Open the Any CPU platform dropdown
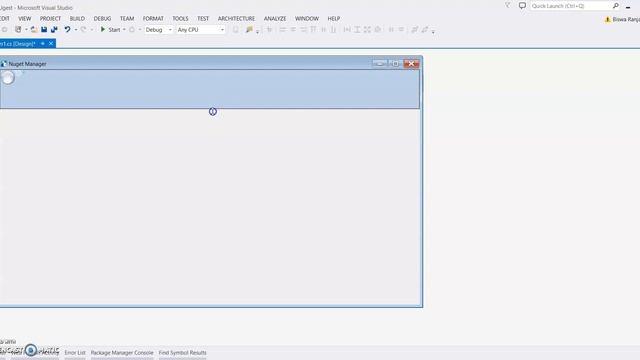 click(200, 29)
